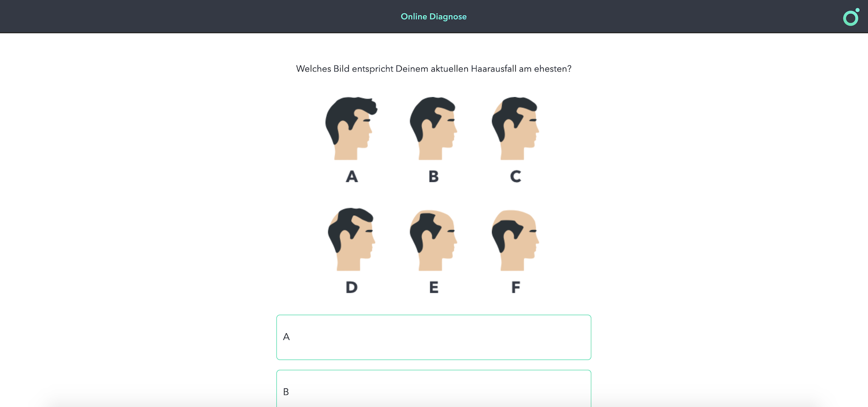Click the bold letter F label
Viewport: 868px width, 407px height.
coord(515,287)
